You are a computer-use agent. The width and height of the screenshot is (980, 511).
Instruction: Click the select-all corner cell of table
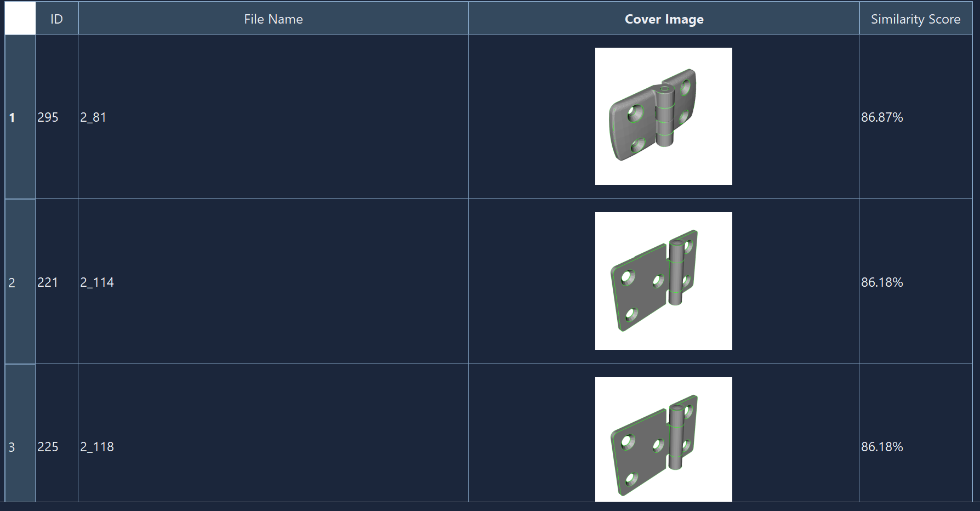[x=20, y=19]
